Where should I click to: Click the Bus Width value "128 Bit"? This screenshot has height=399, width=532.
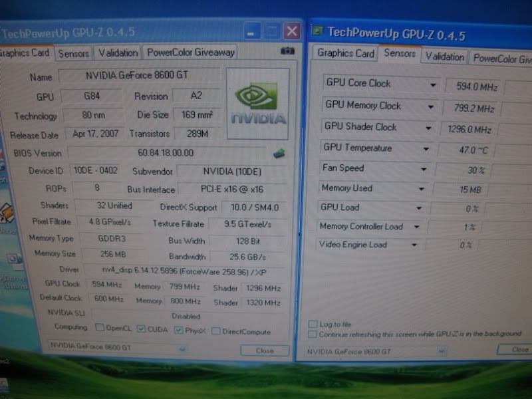(x=248, y=241)
